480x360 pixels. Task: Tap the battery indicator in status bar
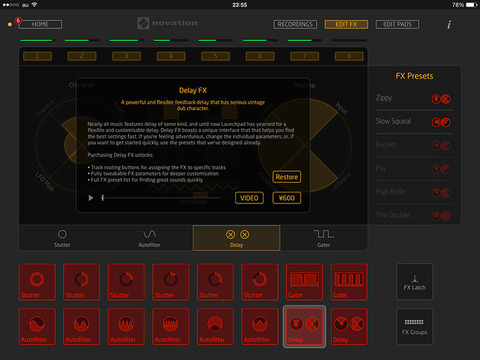pos(472,5)
